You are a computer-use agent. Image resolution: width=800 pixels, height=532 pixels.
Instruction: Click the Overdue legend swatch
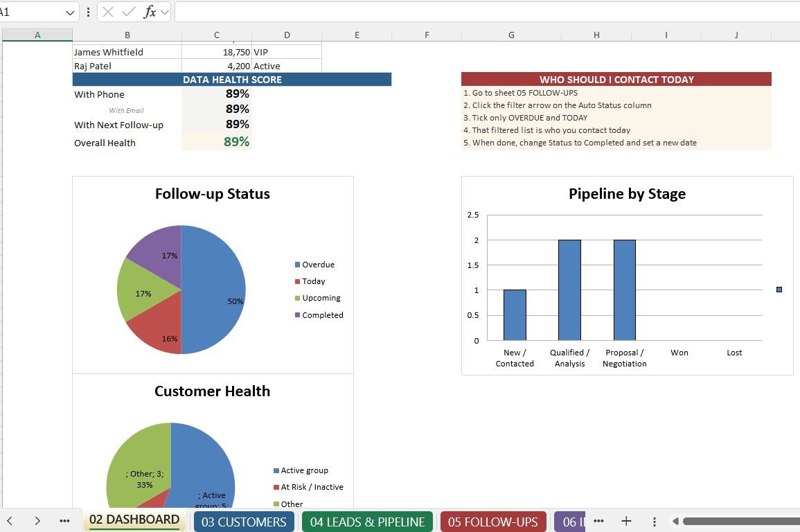point(297,265)
